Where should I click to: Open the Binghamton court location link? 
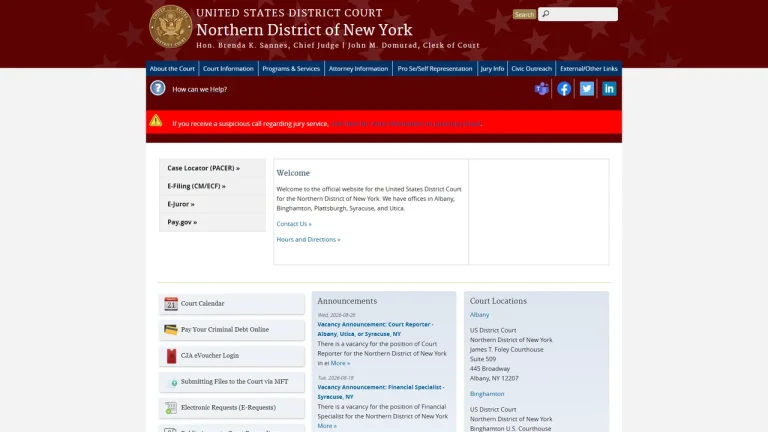[487, 394]
